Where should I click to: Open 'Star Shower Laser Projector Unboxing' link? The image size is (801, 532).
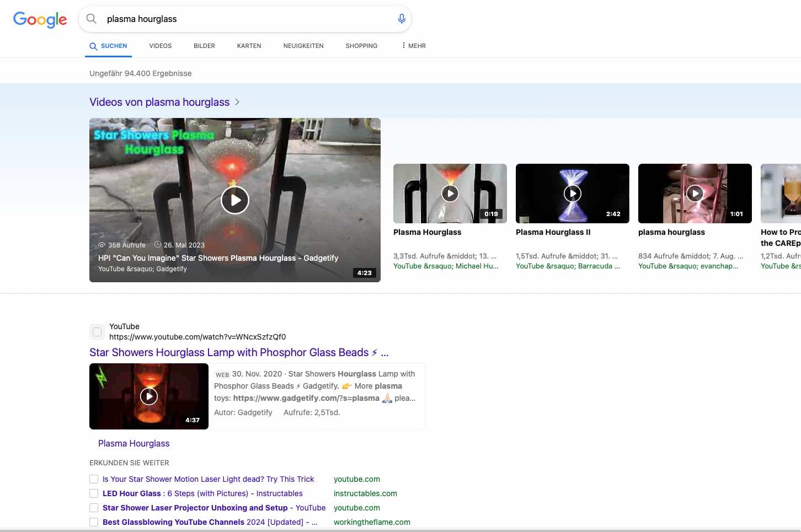(x=214, y=508)
